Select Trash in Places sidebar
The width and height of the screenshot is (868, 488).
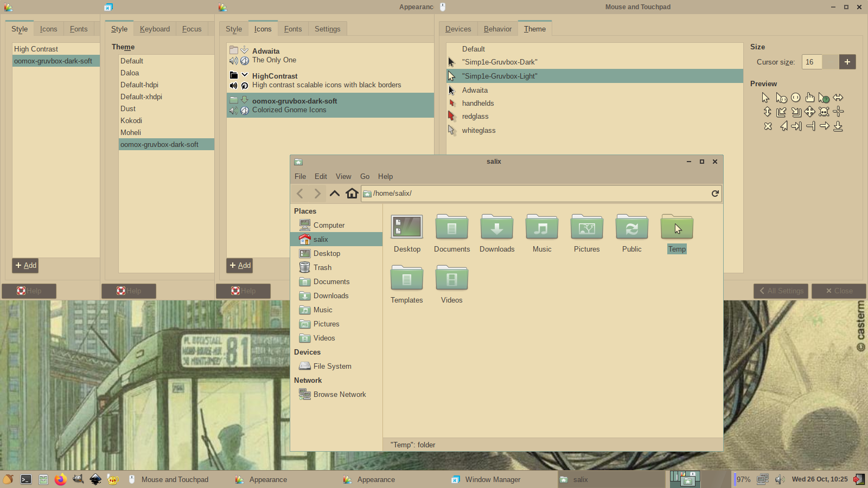pos(336,267)
